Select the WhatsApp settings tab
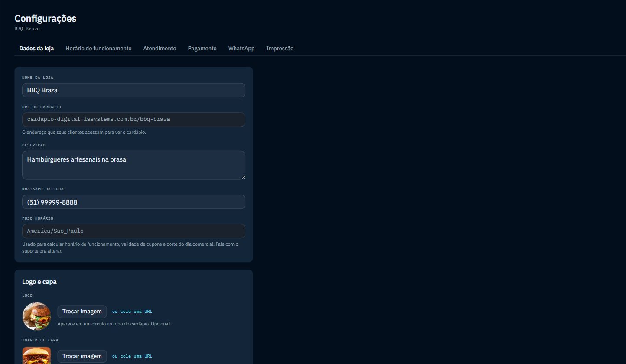This screenshot has width=626, height=364. coord(241,49)
